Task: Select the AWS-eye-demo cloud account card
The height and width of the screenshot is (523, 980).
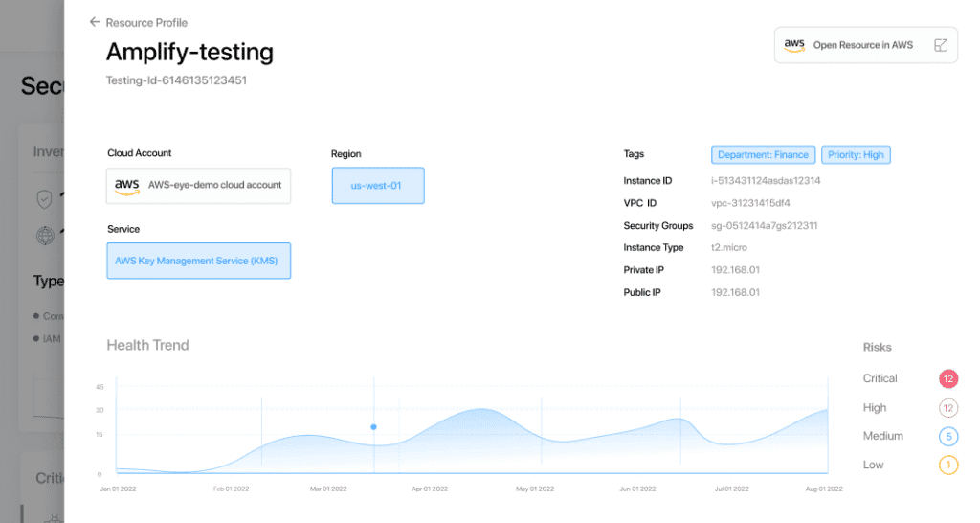Action: tap(199, 186)
